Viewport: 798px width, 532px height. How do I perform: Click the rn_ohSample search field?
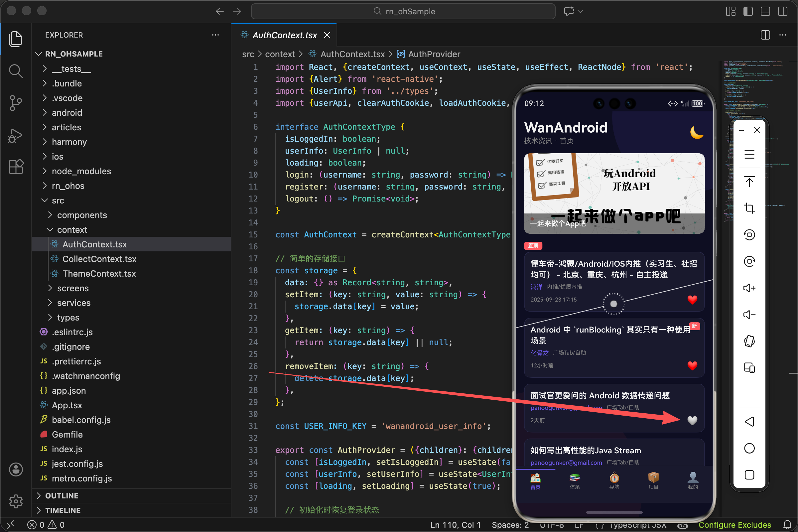click(x=403, y=11)
